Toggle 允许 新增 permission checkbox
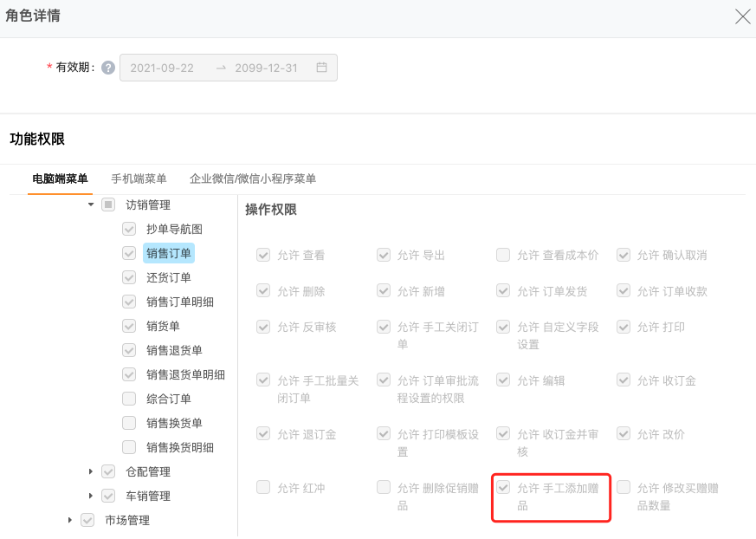Screen dimensions: 756x539 point(384,291)
